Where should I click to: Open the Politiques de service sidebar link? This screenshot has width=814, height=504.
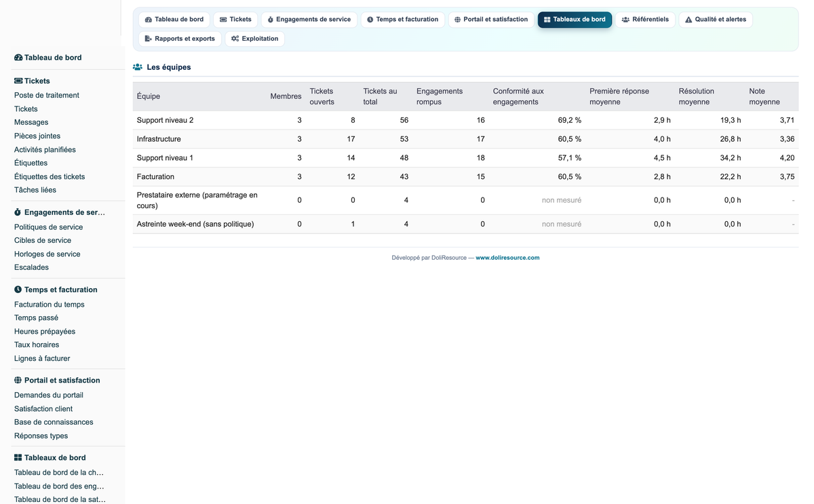click(48, 227)
